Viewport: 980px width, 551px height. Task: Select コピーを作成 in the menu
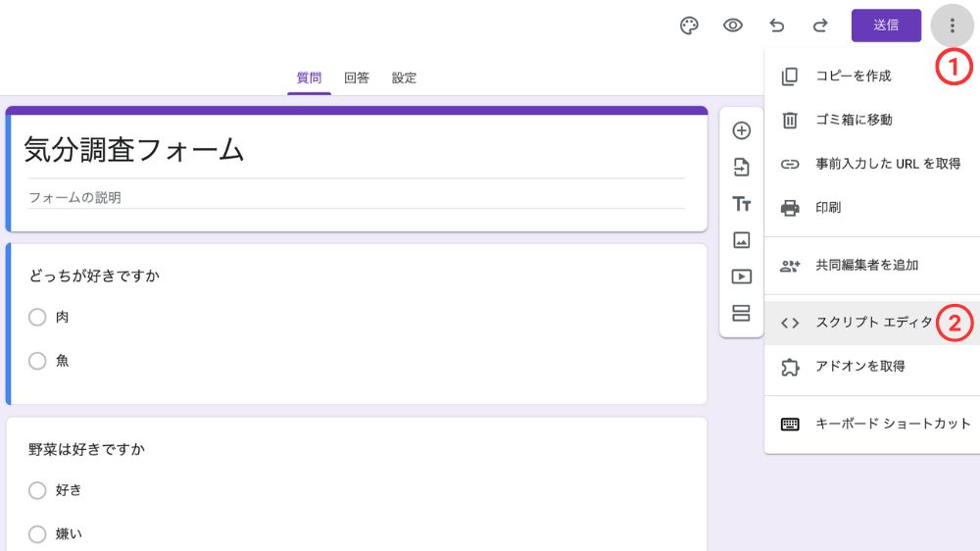click(x=853, y=76)
